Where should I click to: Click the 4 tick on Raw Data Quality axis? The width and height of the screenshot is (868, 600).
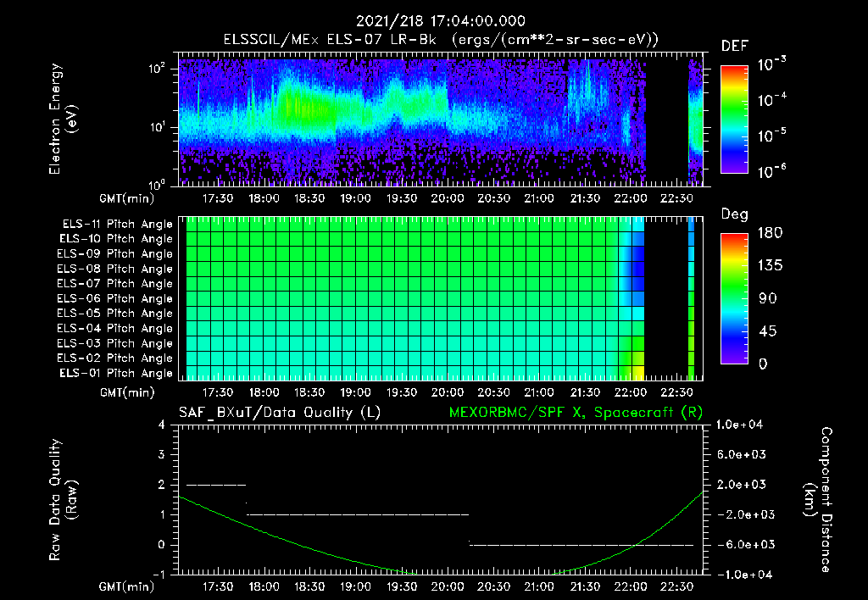pyautogui.click(x=162, y=425)
